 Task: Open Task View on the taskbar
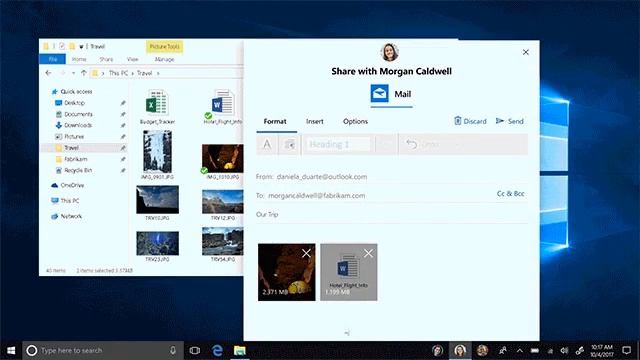tap(195, 350)
